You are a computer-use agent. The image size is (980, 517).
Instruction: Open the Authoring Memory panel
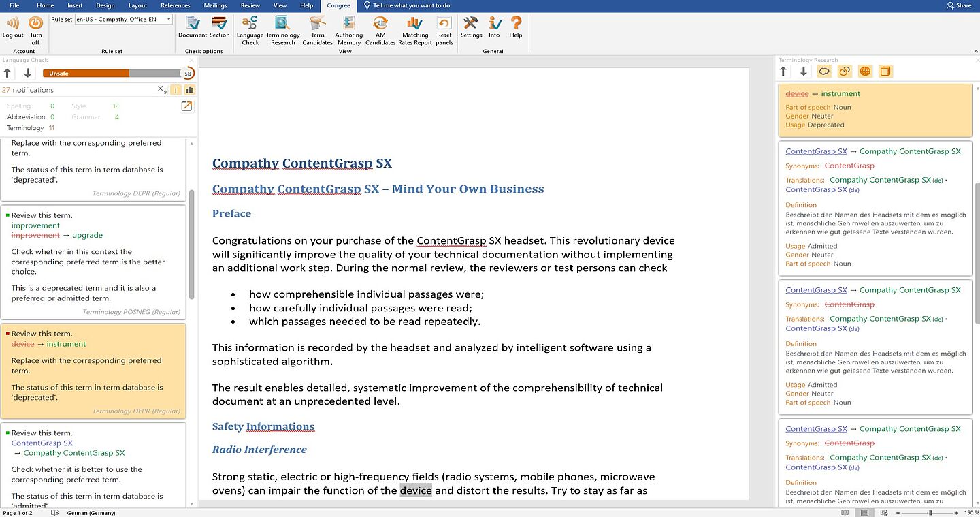(x=348, y=24)
